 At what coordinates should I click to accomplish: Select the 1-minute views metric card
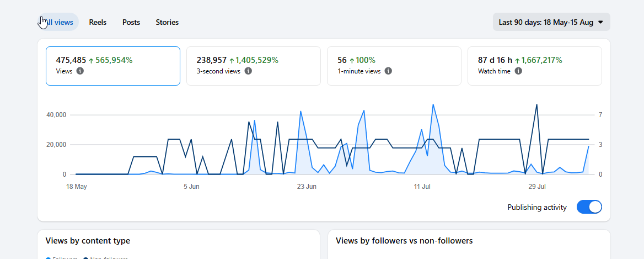[x=394, y=66]
